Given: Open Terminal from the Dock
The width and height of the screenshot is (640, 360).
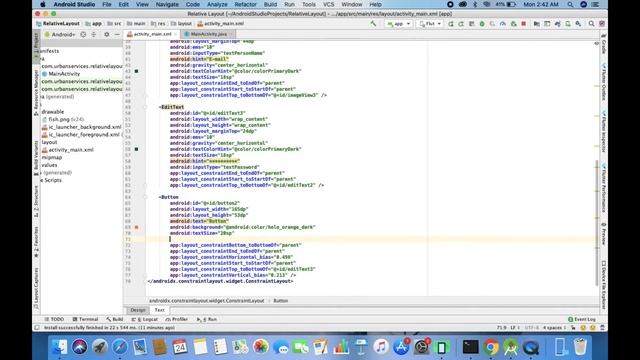Looking at the screenshot, I should [x=471, y=347].
